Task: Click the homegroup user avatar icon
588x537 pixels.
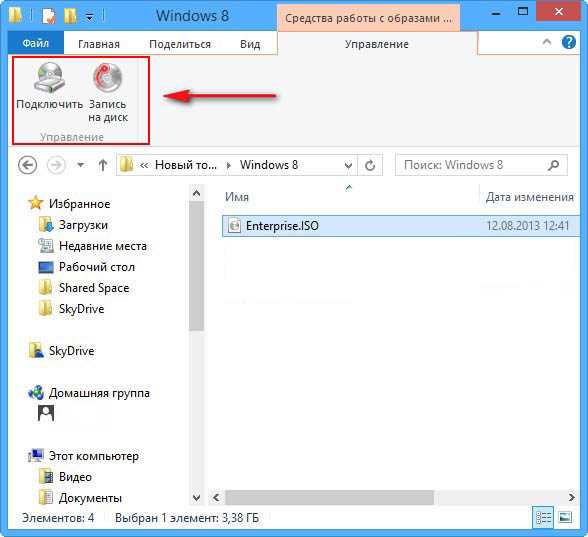Action: 46,413
